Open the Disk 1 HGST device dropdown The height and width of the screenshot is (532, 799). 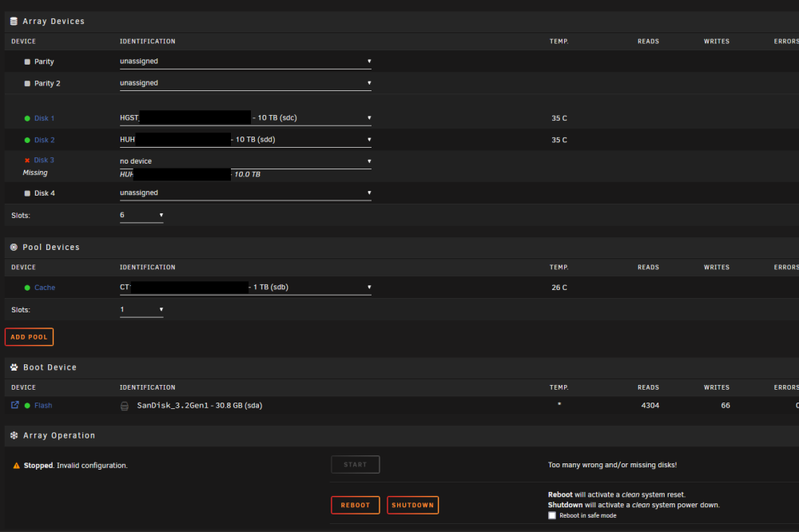pos(245,118)
